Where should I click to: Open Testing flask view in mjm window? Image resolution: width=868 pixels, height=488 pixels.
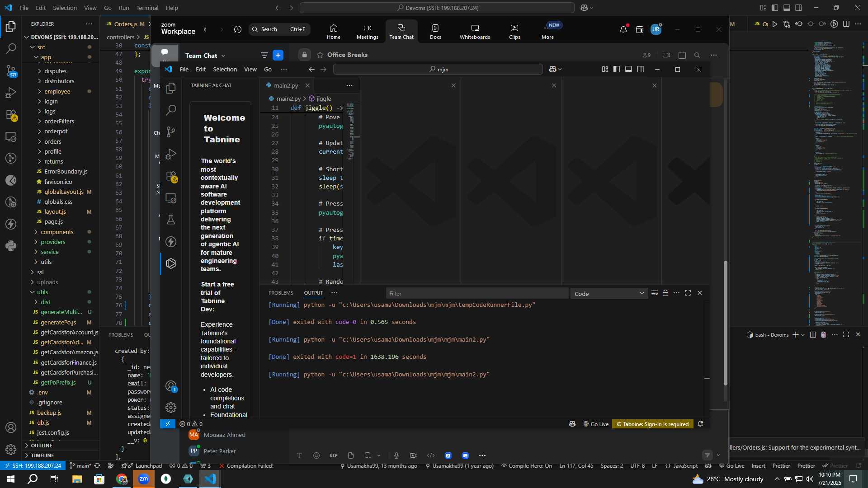(171, 220)
